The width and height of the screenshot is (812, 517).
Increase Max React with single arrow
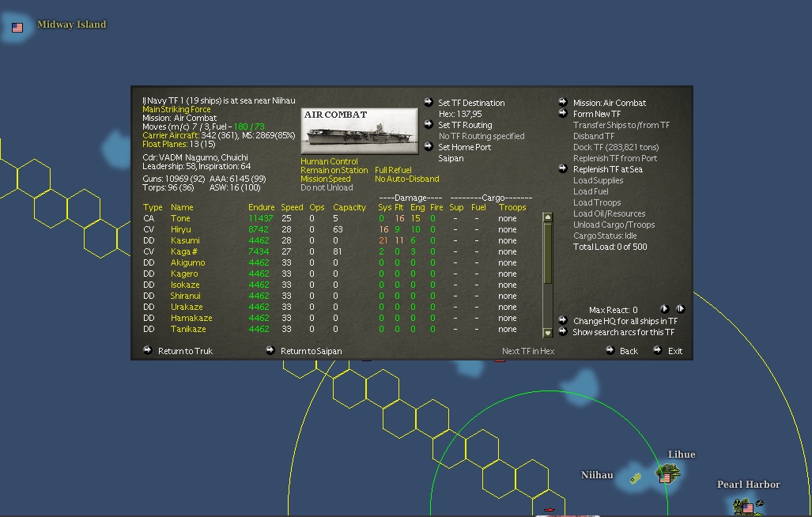pyautogui.click(x=664, y=309)
